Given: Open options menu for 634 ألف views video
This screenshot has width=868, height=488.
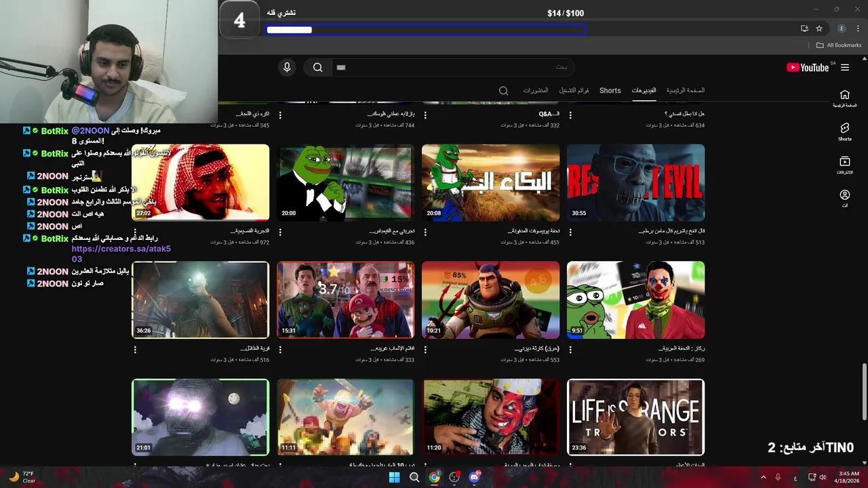Looking at the screenshot, I should [570, 115].
